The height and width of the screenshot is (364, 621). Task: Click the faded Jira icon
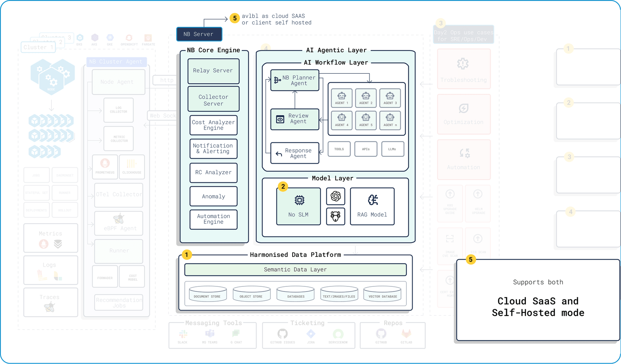pos(311,334)
